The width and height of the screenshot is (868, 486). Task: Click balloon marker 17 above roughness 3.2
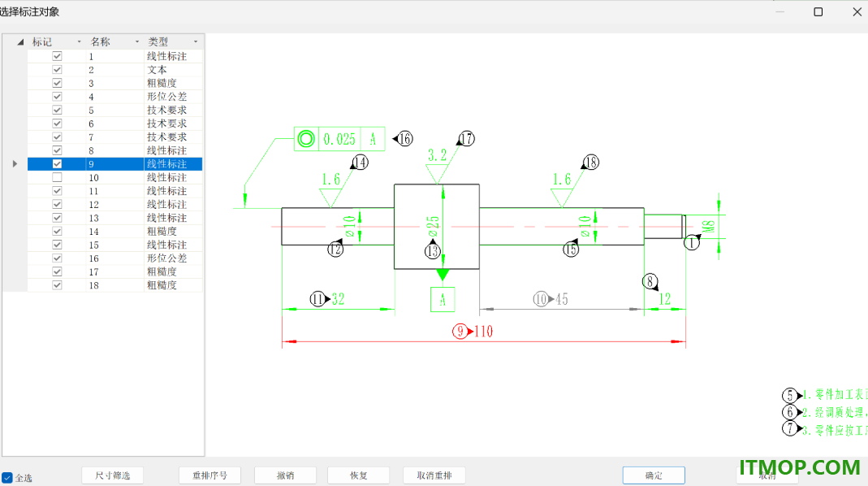pyautogui.click(x=467, y=138)
